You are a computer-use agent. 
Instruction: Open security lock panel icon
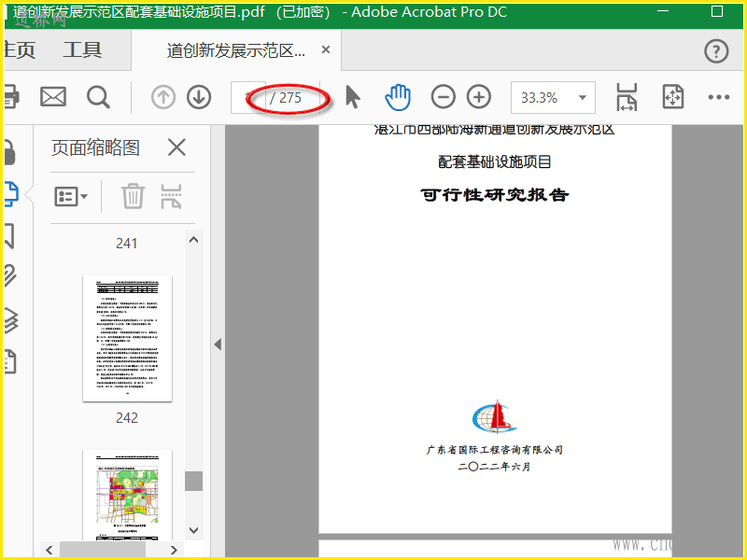pos(9,153)
